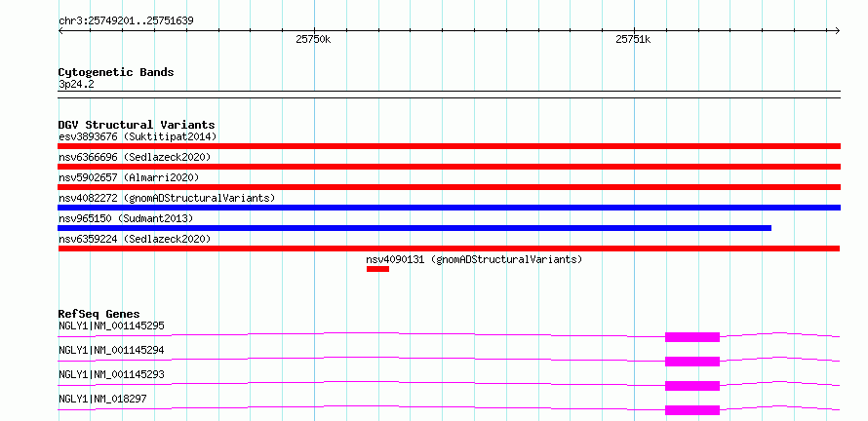Select the NM_001145294 exon block

tap(692, 362)
